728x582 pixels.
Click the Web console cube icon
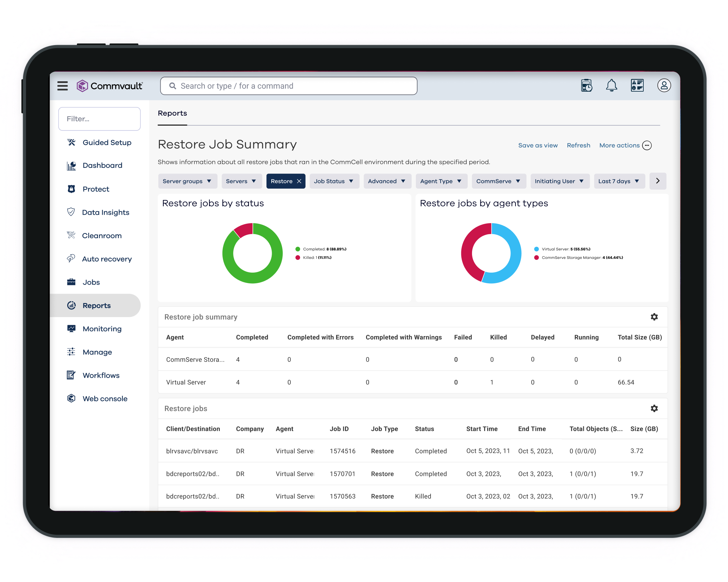coord(71,398)
